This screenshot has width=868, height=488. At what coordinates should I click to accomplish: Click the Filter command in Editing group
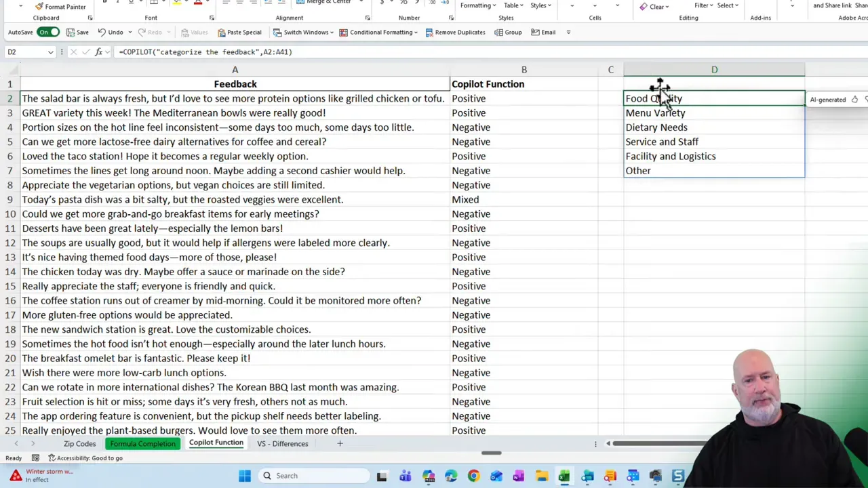pyautogui.click(x=701, y=5)
